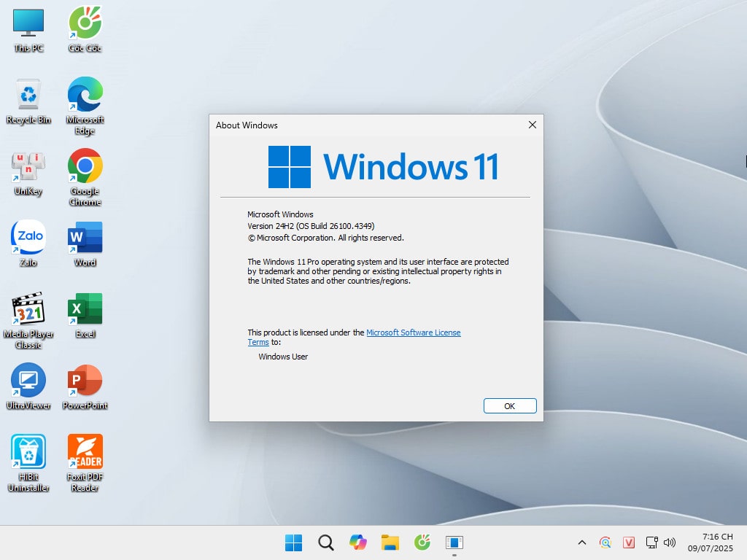
Task: Select the Microsoft Edge desktop shortcut
Action: click(85, 106)
